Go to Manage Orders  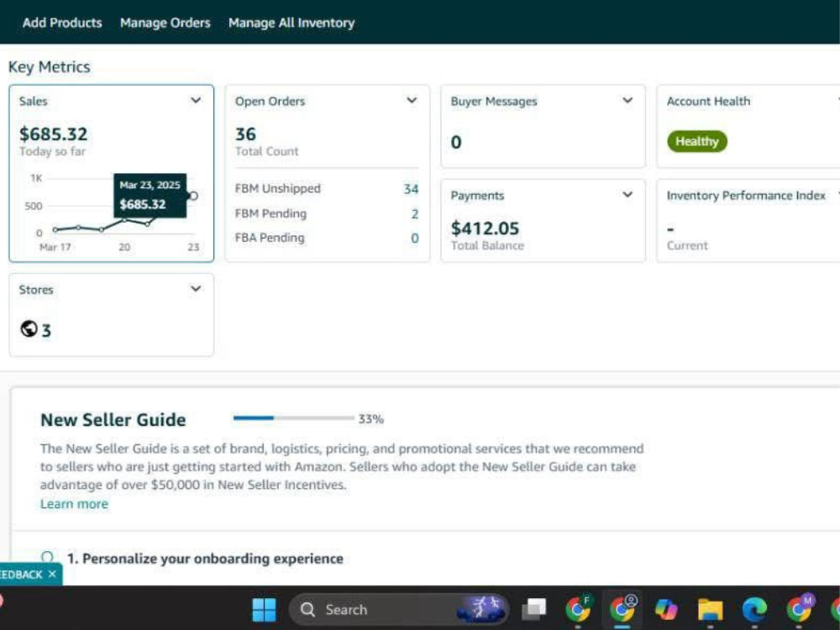click(x=165, y=23)
